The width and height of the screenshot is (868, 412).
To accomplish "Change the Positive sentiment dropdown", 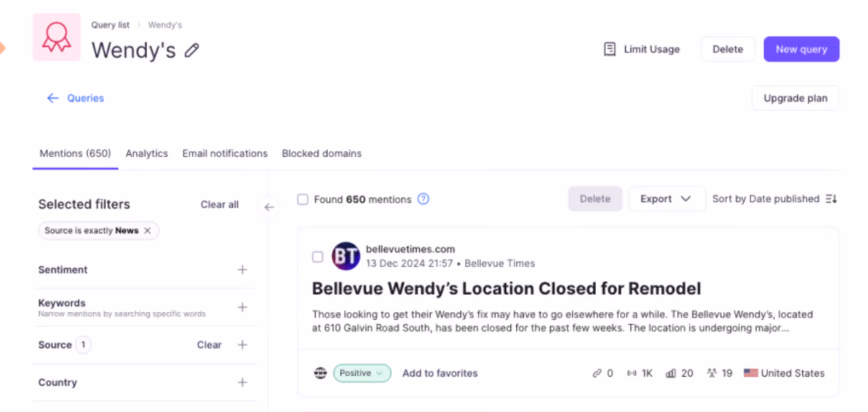I will pos(362,373).
